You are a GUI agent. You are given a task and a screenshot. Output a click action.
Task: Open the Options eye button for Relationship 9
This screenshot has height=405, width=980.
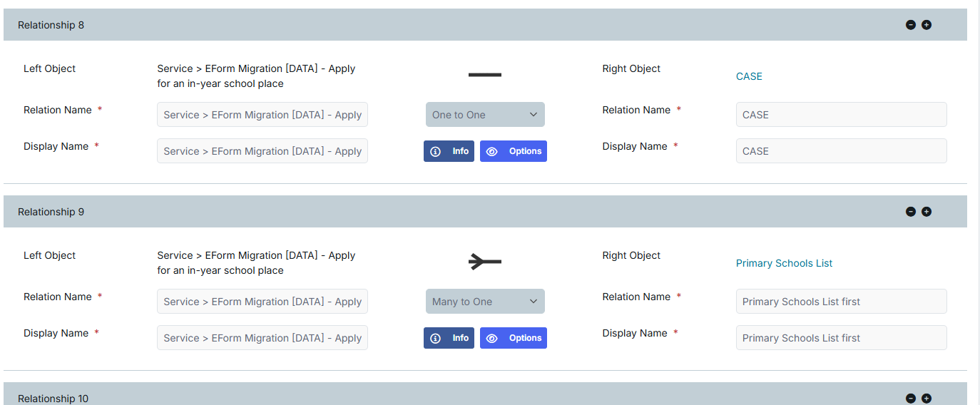(x=514, y=338)
